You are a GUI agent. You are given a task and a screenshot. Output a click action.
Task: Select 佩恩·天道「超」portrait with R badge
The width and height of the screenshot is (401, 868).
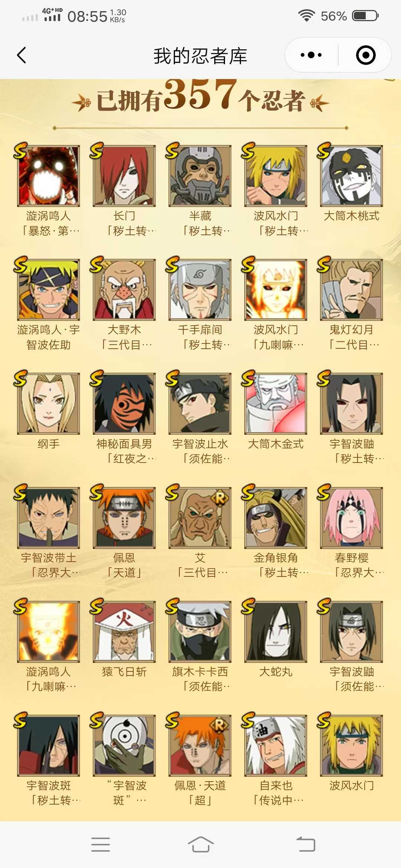200,746
